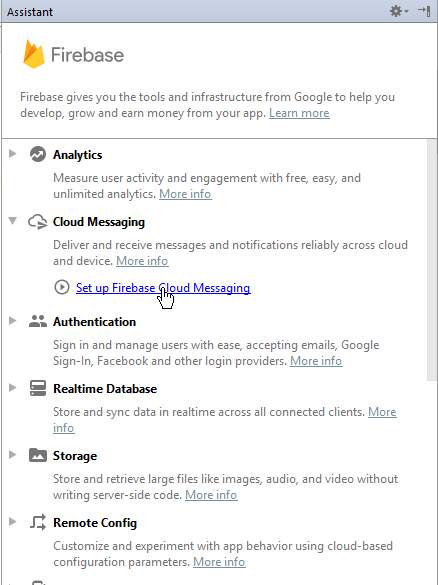Click the Cloud Messaging cloud icon
This screenshot has width=438, height=585.
coord(38,222)
